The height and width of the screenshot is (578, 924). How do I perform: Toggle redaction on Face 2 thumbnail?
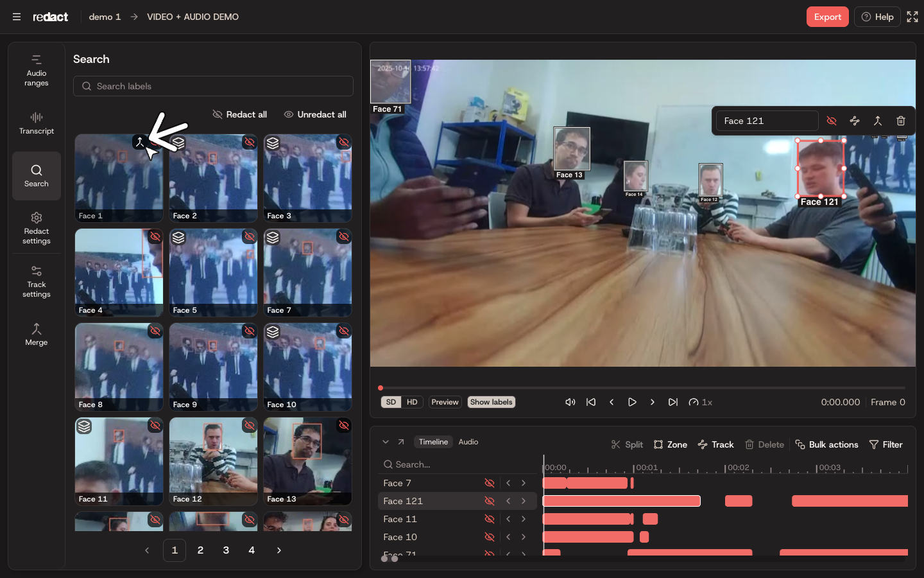(249, 143)
